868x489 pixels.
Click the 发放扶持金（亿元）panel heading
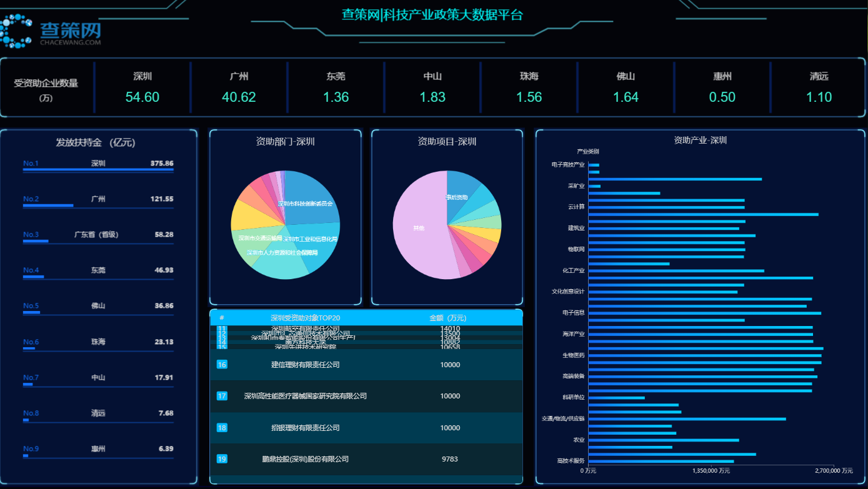click(x=96, y=142)
